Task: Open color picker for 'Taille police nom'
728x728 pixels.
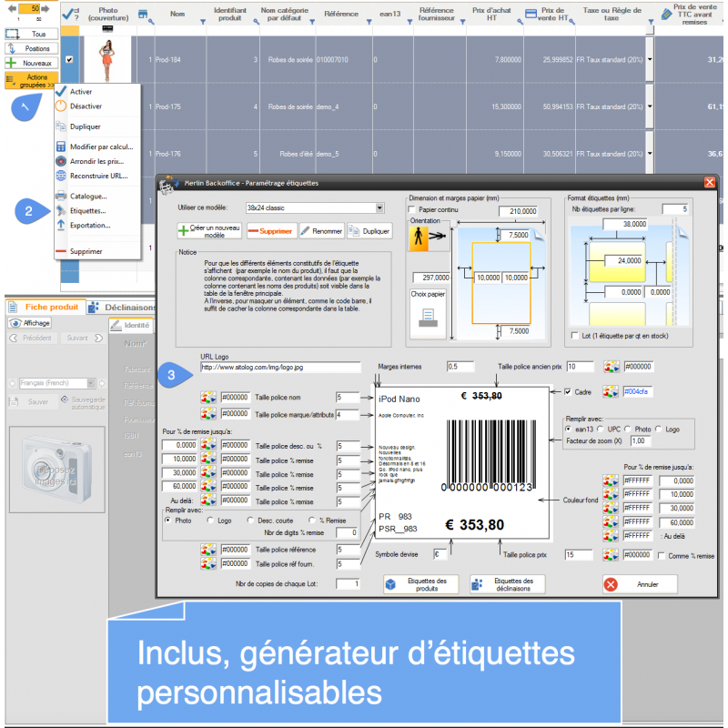Action: click(x=208, y=398)
